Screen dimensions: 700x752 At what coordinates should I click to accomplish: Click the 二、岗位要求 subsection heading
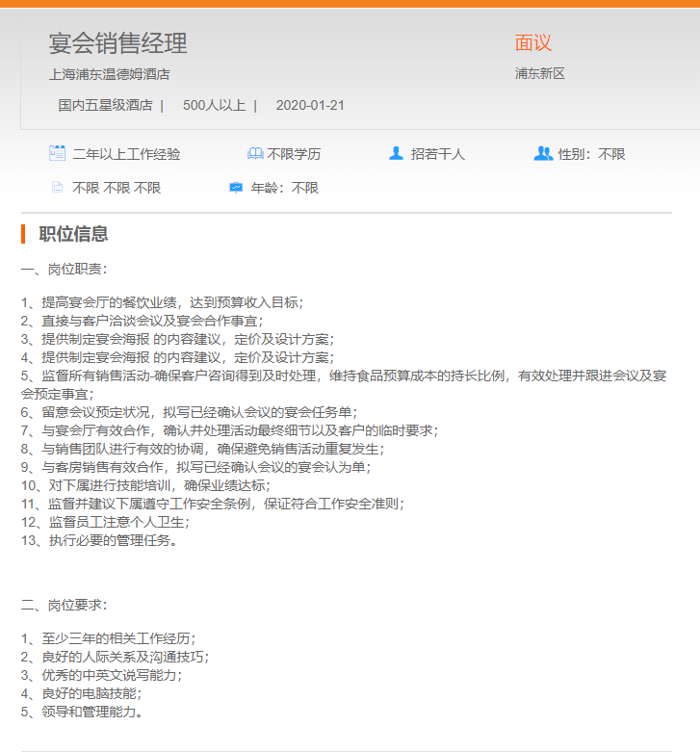click(x=65, y=605)
